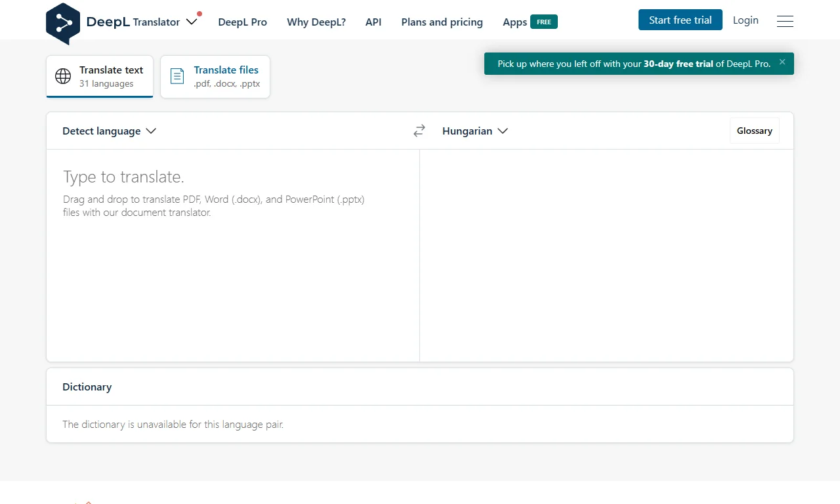Go to the API page

click(373, 22)
